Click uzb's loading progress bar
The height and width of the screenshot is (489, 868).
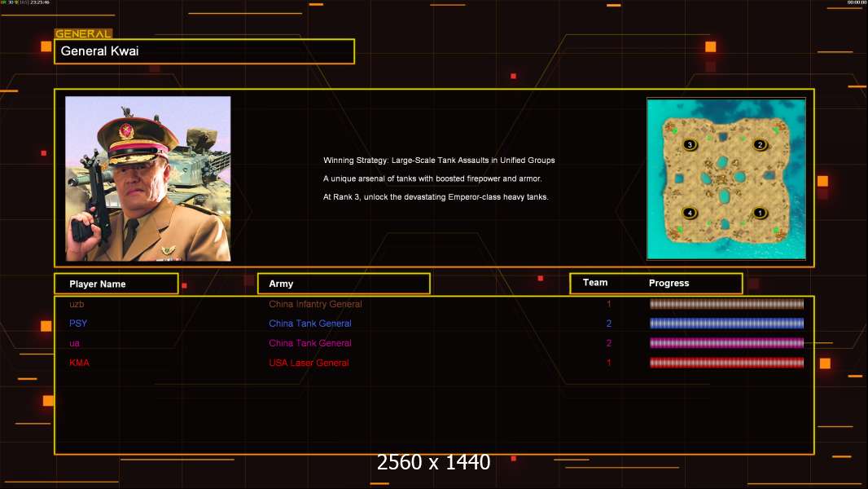tap(726, 304)
